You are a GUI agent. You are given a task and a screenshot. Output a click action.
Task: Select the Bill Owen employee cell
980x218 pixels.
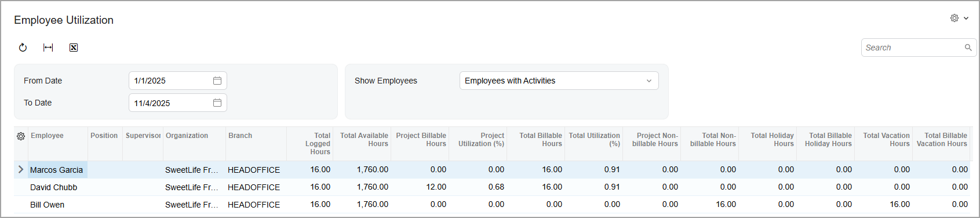[48, 205]
